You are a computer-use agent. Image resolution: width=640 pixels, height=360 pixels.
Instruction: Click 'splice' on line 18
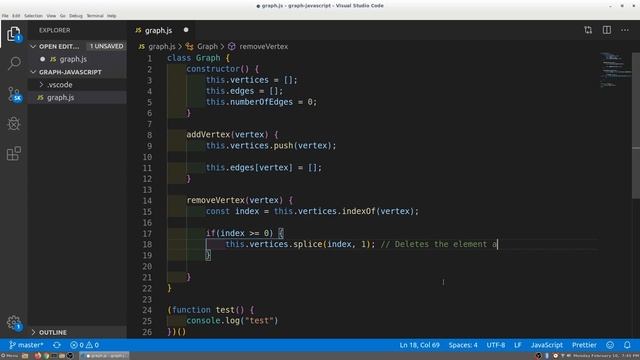pos(308,244)
